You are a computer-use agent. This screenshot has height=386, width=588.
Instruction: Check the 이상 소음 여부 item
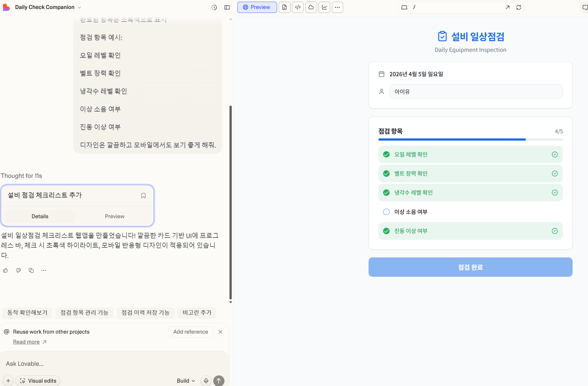pos(386,212)
